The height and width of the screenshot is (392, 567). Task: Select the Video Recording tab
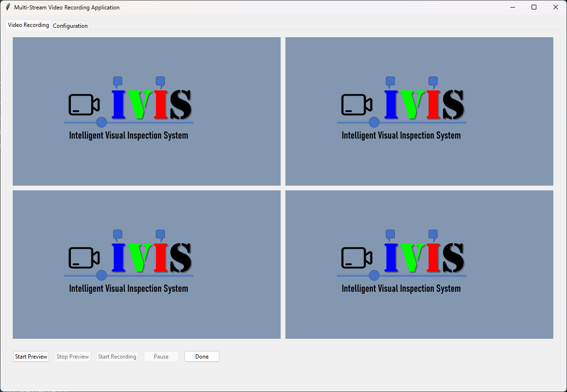click(28, 25)
